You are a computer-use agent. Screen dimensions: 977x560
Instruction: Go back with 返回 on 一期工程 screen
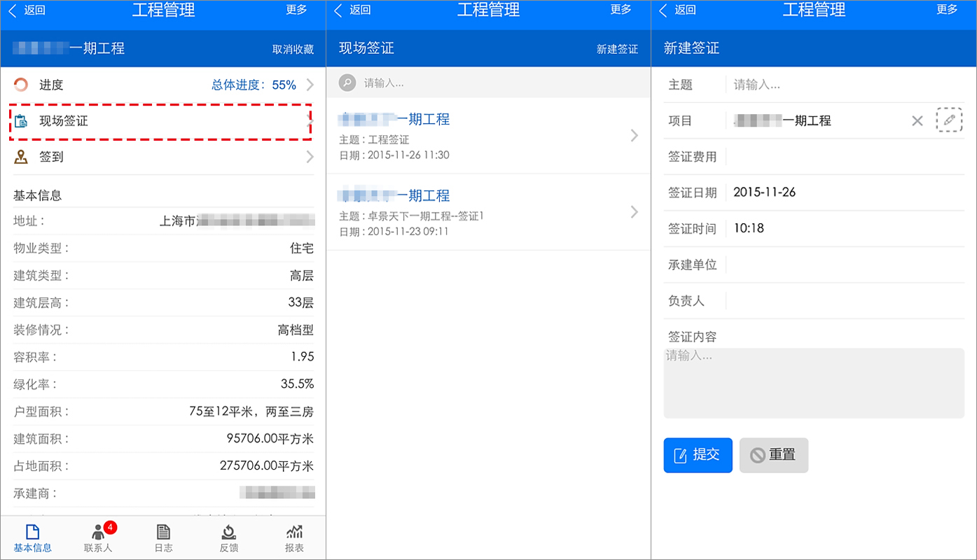click(27, 10)
